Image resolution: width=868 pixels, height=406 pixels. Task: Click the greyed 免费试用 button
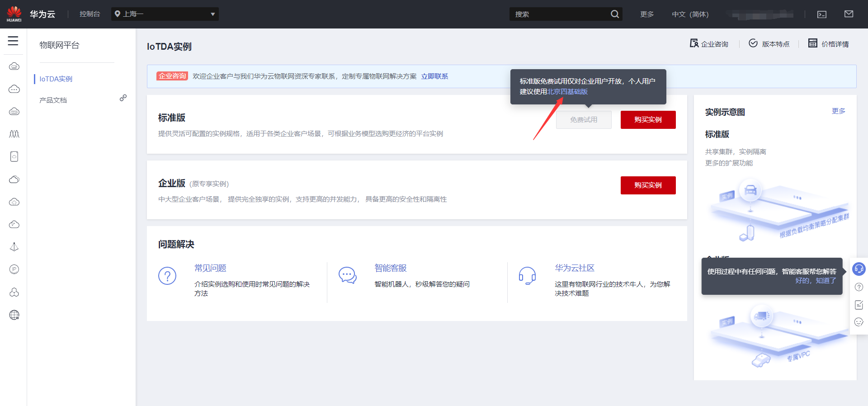pos(584,120)
